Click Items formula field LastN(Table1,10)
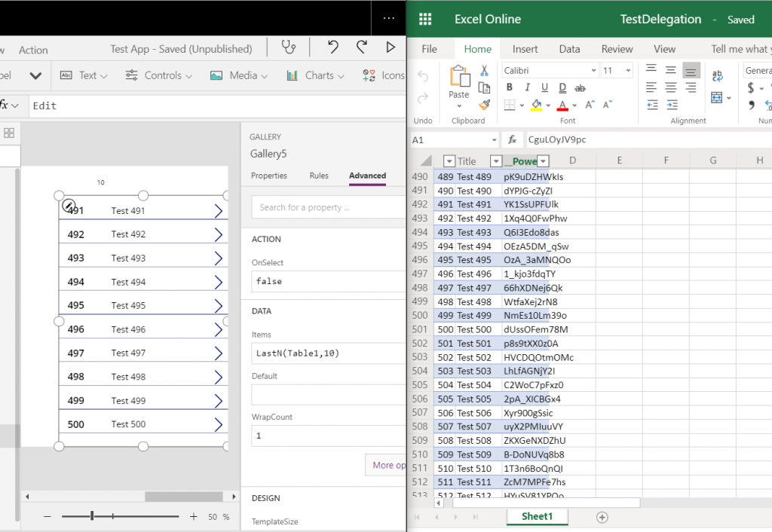Image resolution: width=772 pixels, height=532 pixels. (329, 353)
